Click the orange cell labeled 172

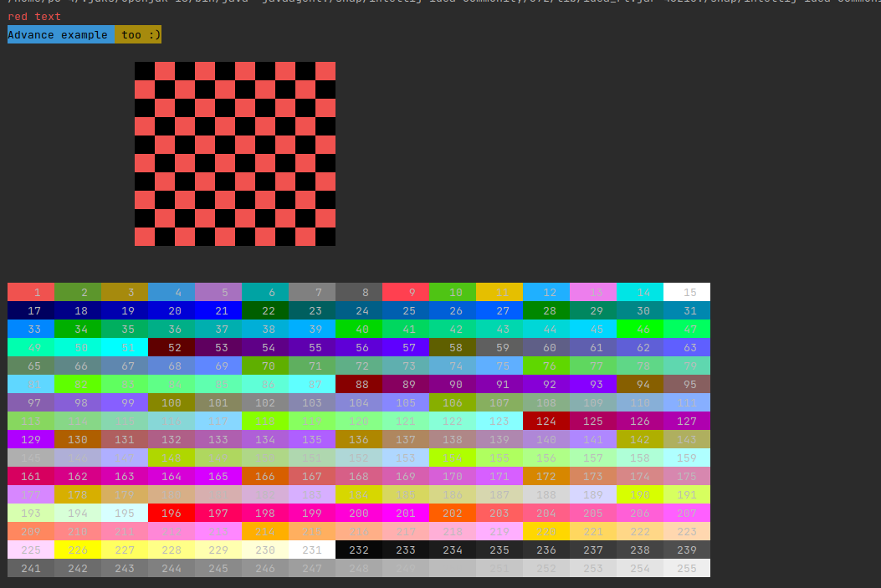(546, 476)
